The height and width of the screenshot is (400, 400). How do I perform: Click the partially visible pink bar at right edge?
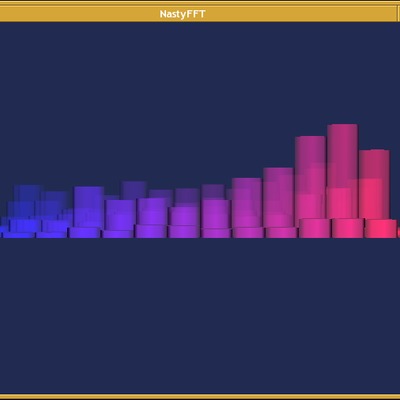(x=399, y=233)
